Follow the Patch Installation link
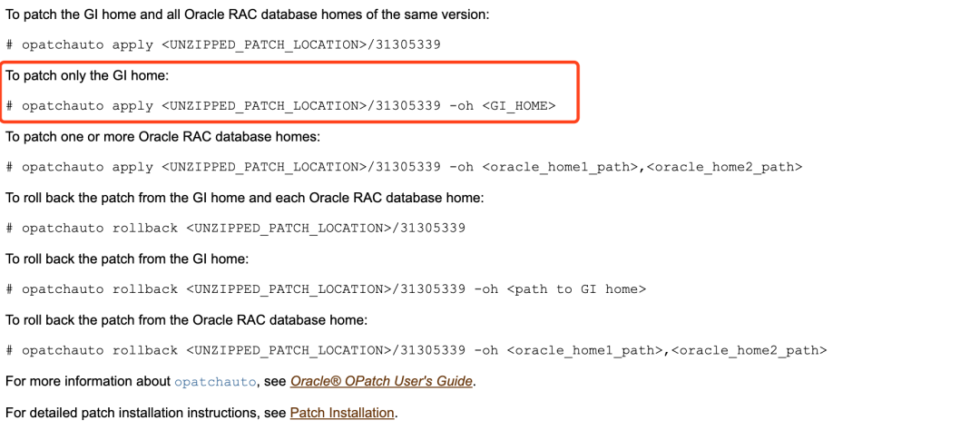 [x=342, y=413]
